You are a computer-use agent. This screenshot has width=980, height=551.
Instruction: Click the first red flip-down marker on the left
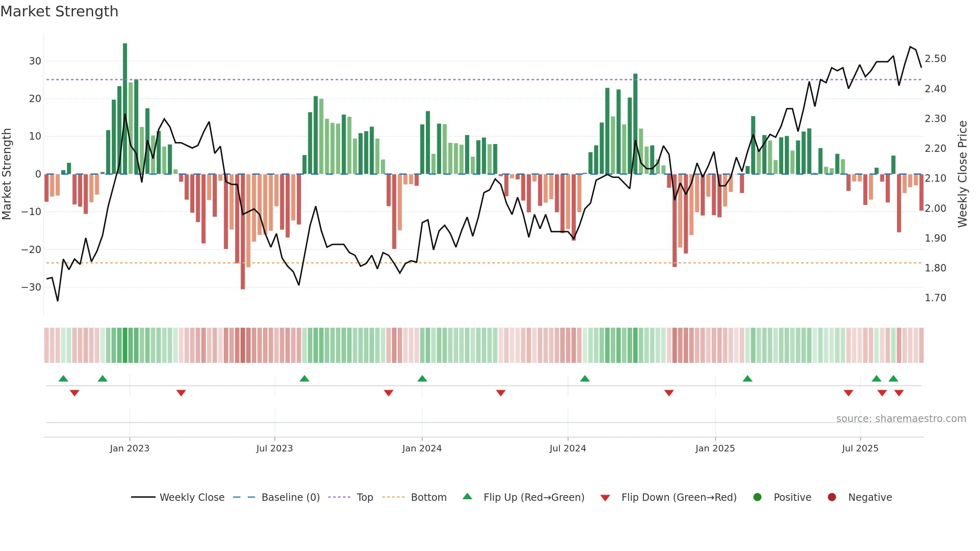coord(74,393)
